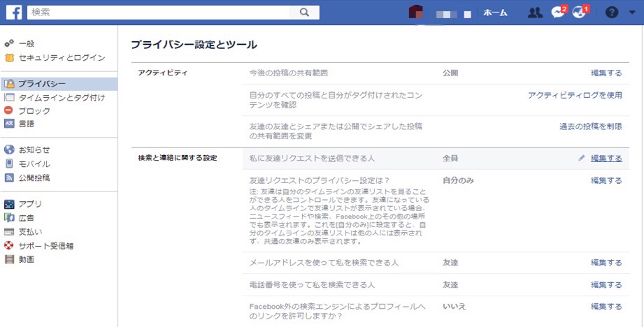Click inside the 検索 search field
The image size is (644, 327).
pyautogui.click(x=158, y=13)
